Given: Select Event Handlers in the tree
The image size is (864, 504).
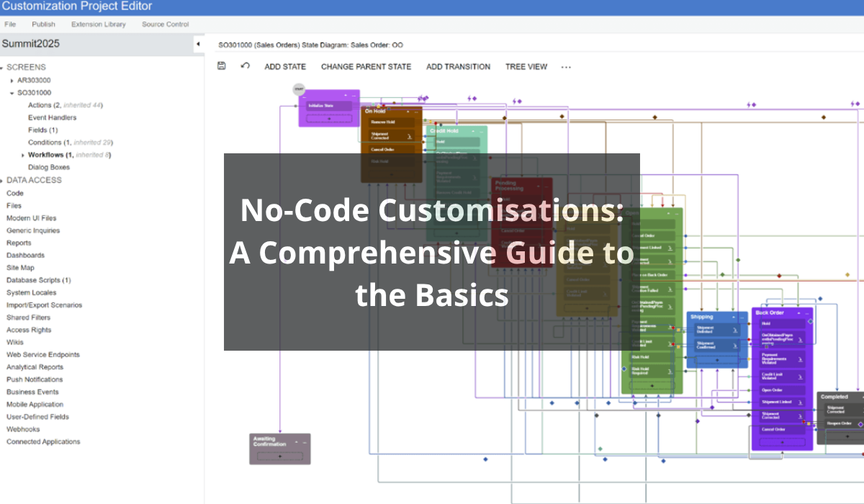Looking at the screenshot, I should click(x=52, y=117).
